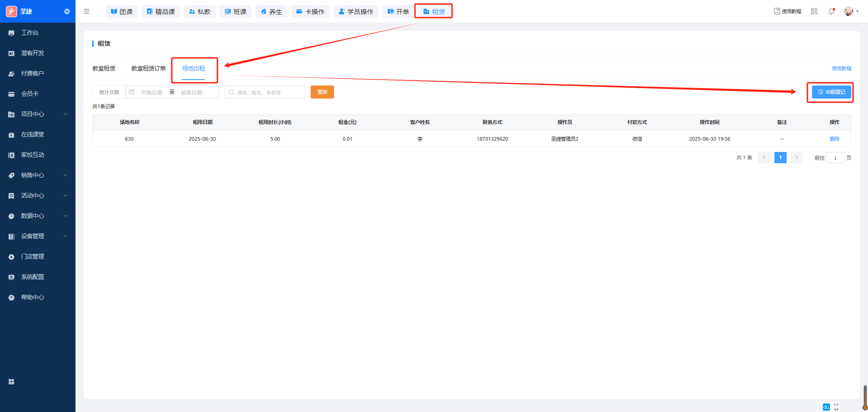Open the 团课 top navigation item
Viewport: 868px width, 412px height.
[122, 11]
